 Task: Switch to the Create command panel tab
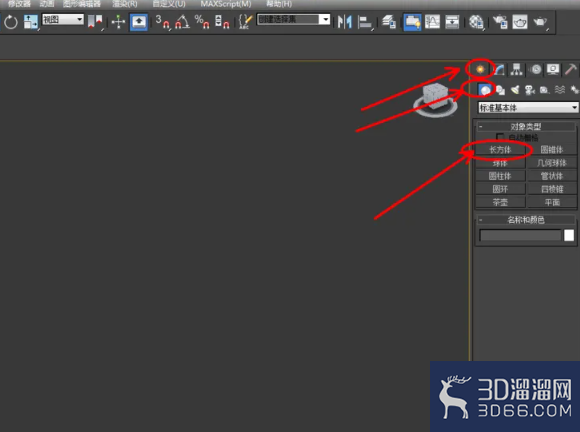(x=480, y=69)
